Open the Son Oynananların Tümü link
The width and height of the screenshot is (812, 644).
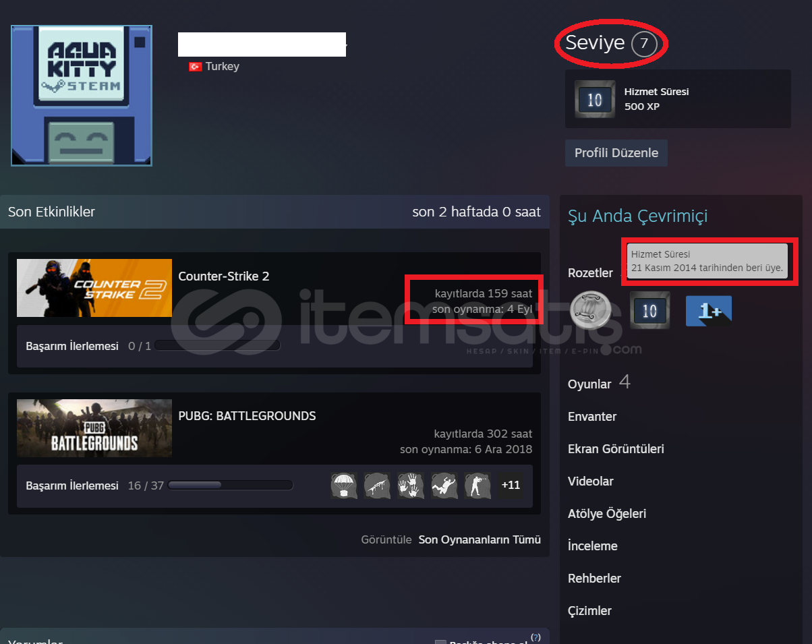(x=480, y=540)
